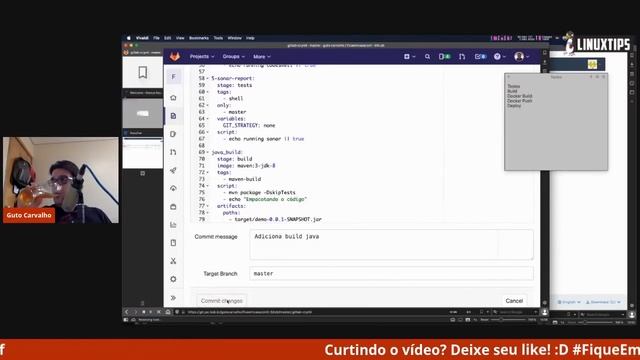The width and height of the screenshot is (640, 360).
Task: Open issues counter icon in top navbar
Action: coord(444,57)
